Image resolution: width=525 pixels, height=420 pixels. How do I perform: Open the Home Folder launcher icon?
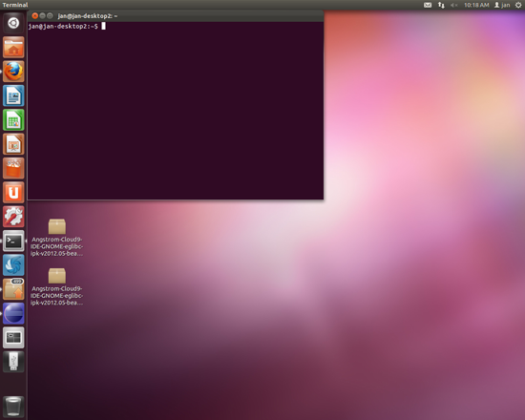pyautogui.click(x=13, y=47)
